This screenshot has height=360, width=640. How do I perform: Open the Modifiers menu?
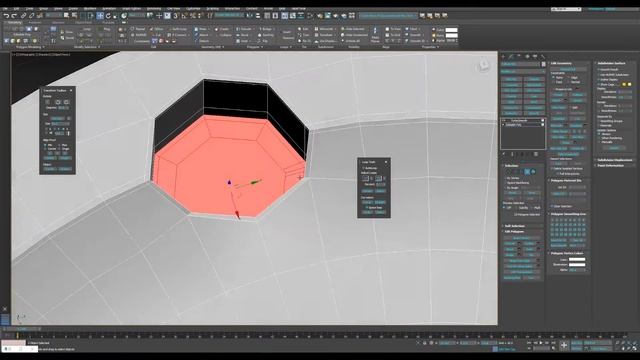click(x=90, y=9)
